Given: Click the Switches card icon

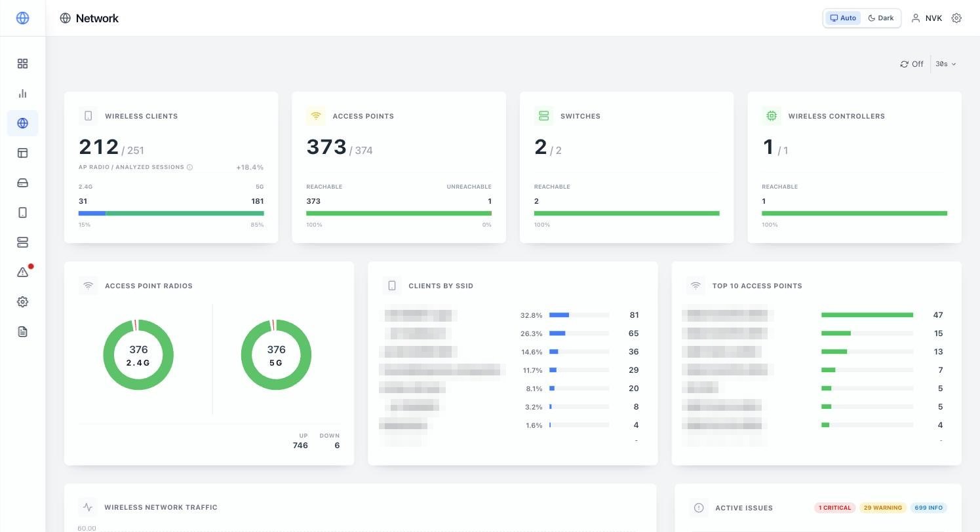Looking at the screenshot, I should point(543,116).
